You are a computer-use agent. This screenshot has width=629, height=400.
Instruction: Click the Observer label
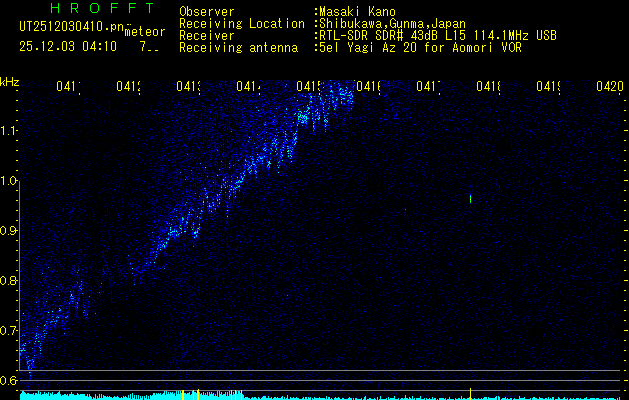(207, 12)
